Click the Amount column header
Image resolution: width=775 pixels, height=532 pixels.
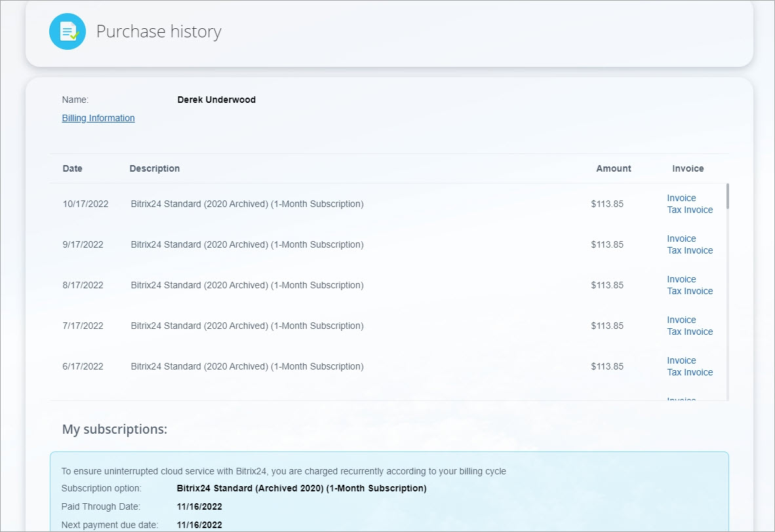613,168
